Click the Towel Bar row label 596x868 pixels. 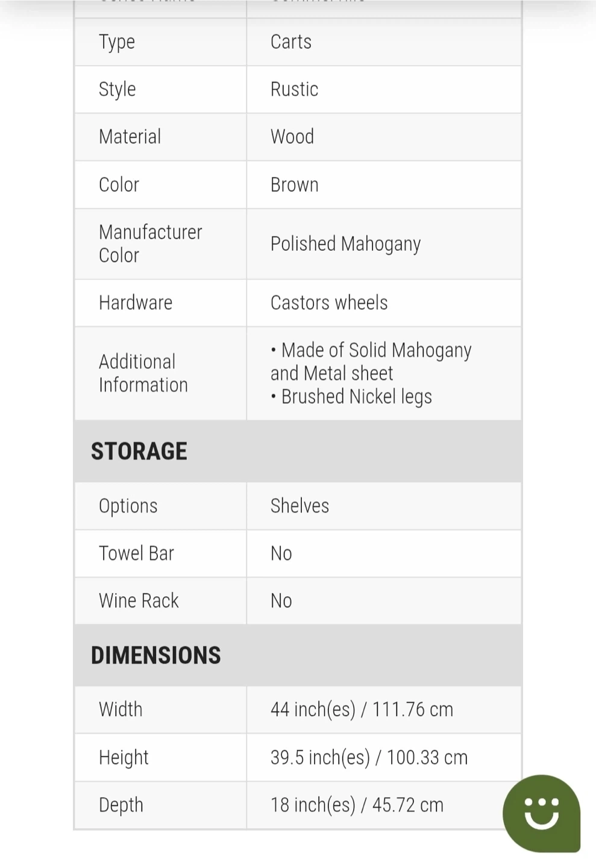point(136,553)
